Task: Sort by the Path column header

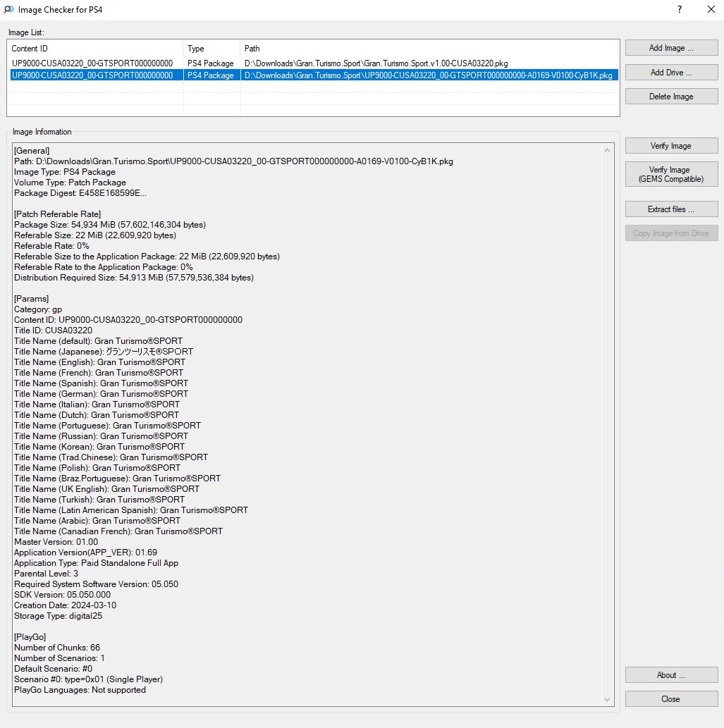Action: 429,49
